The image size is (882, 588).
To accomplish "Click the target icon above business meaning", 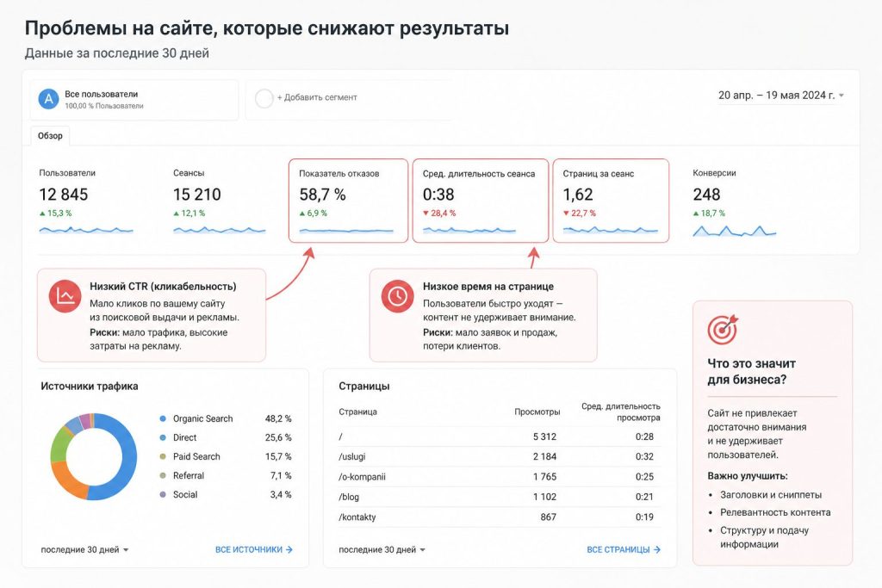I will point(723,330).
